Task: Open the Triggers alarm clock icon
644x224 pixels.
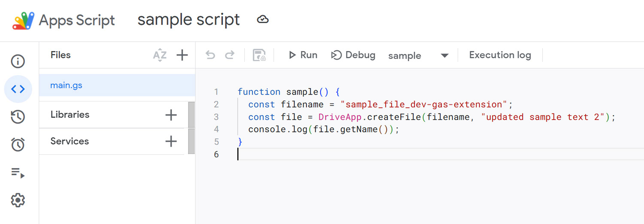Action: pyautogui.click(x=18, y=145)
